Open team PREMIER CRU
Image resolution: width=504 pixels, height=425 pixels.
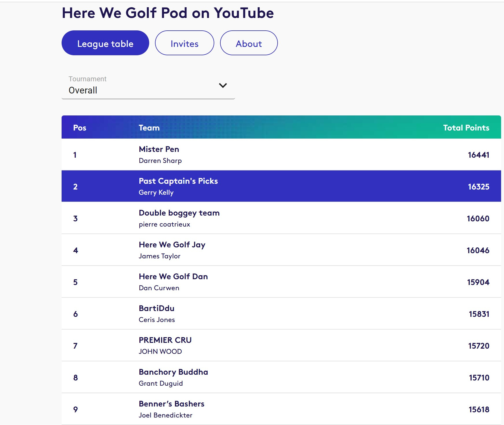(165, 340)
